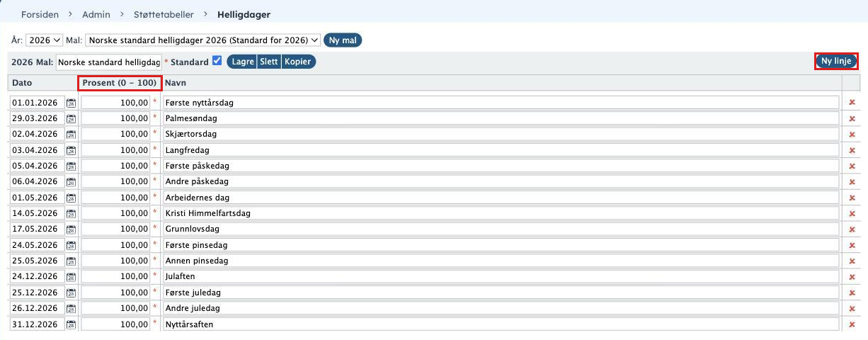The width and height of the screenshot is (868, 340).
Task: Open calendar picker for Andre påskedag row
Action: point(71,181)
